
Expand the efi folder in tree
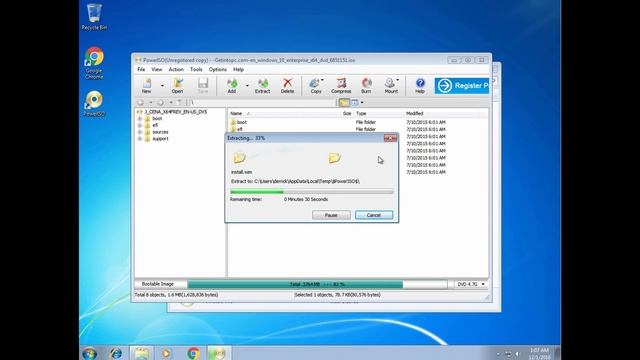(140, 125)
